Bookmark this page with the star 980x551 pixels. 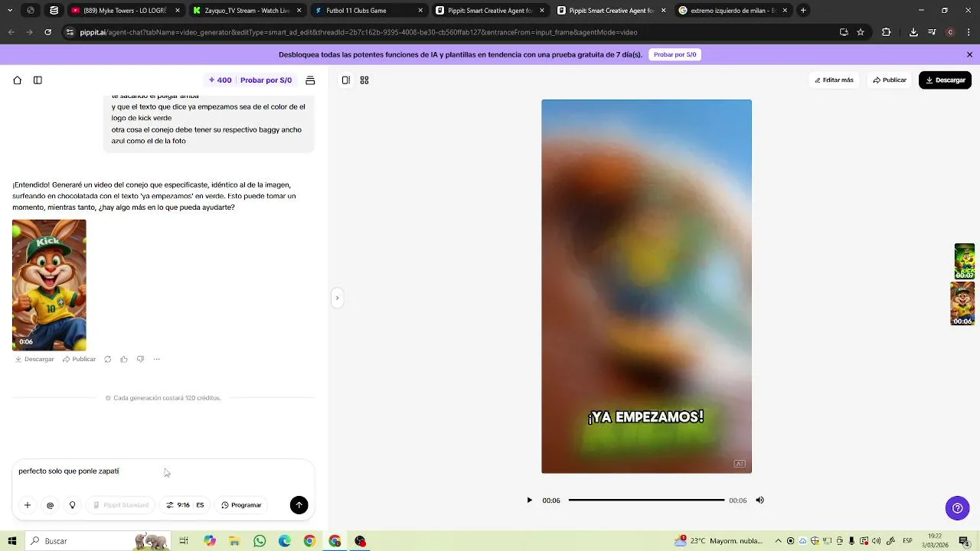861,32
